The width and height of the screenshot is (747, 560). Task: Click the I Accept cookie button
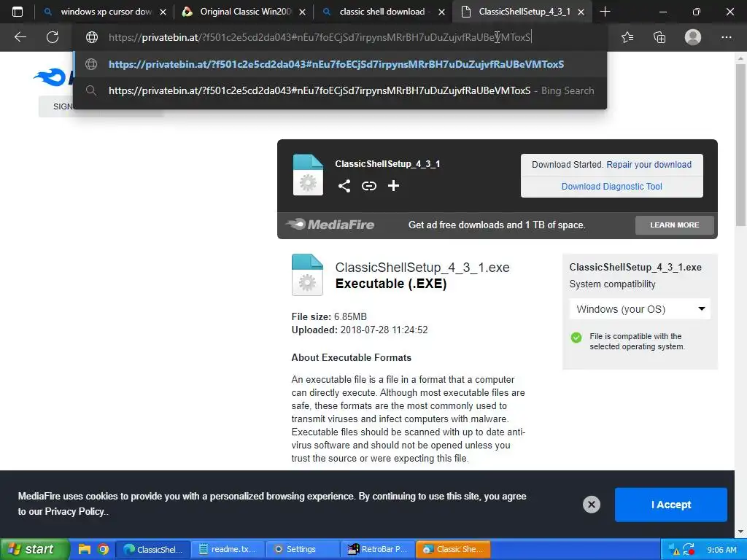(x=671, y=505)
